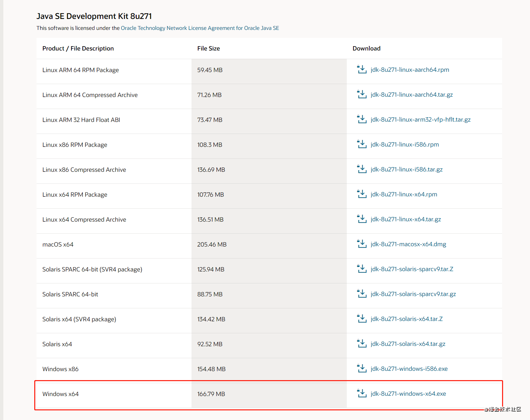The height and width of the screenshot is (420, 530).
Task: Click the download icon beside jdk-8u271-linux-x64.rpm
Action: tap(362, 194)
